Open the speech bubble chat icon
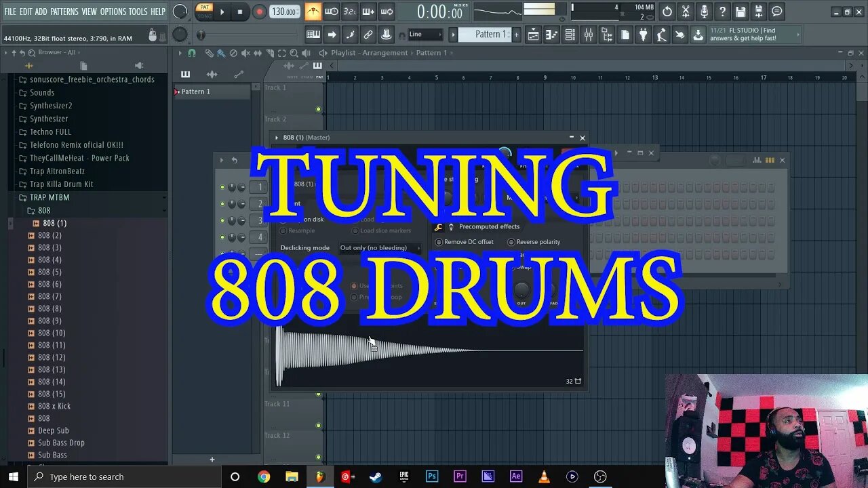868x488 pixels. point(777,12)
